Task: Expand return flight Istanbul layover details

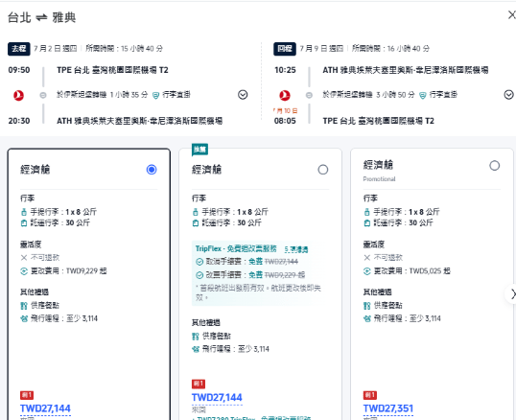Action: tap(508, 95)
